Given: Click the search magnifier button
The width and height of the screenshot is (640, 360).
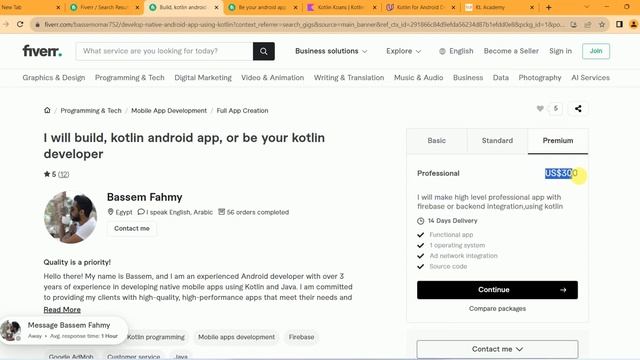Looking at the screenshot, I should [264, 51].
